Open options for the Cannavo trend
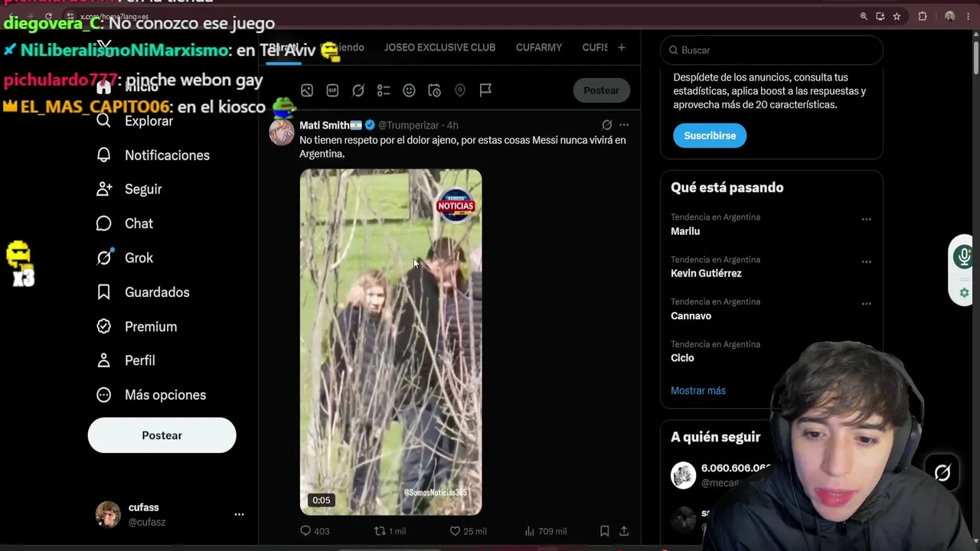The height and width of the screenshot is (551, 980). point(867,304)
